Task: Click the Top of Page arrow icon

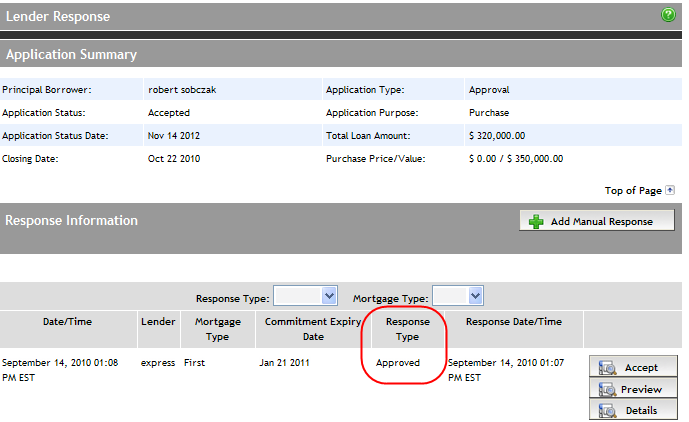Action: tap(670, 190)
